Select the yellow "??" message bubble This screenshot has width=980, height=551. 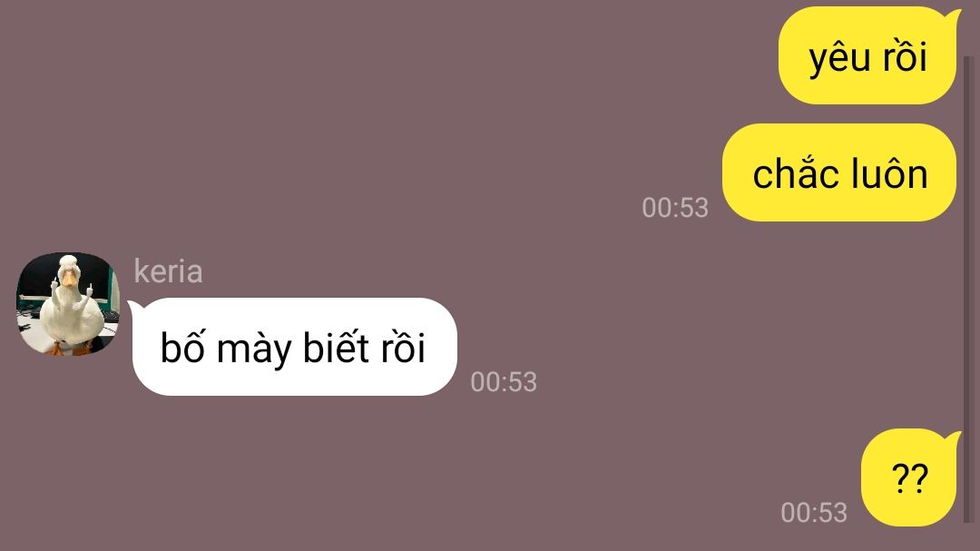point(910,477)
